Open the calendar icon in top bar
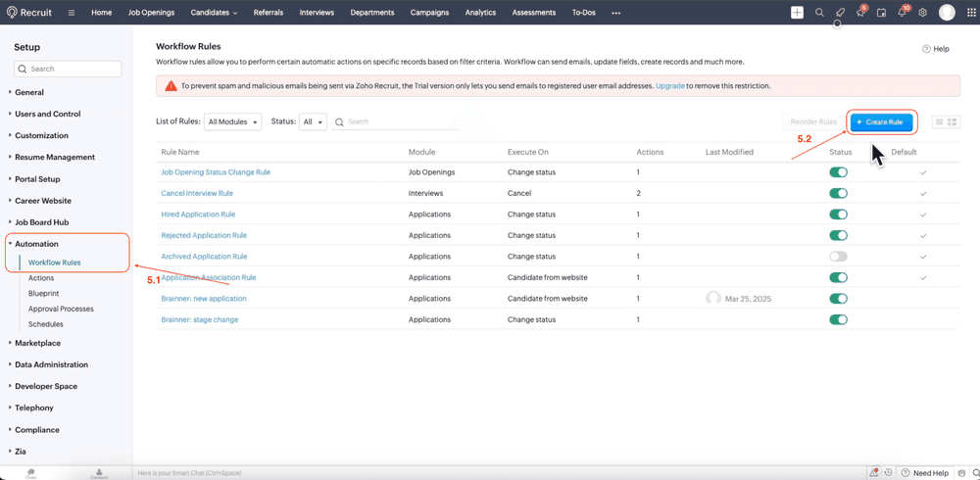The image size is (980, 480). tap(881, 13)
